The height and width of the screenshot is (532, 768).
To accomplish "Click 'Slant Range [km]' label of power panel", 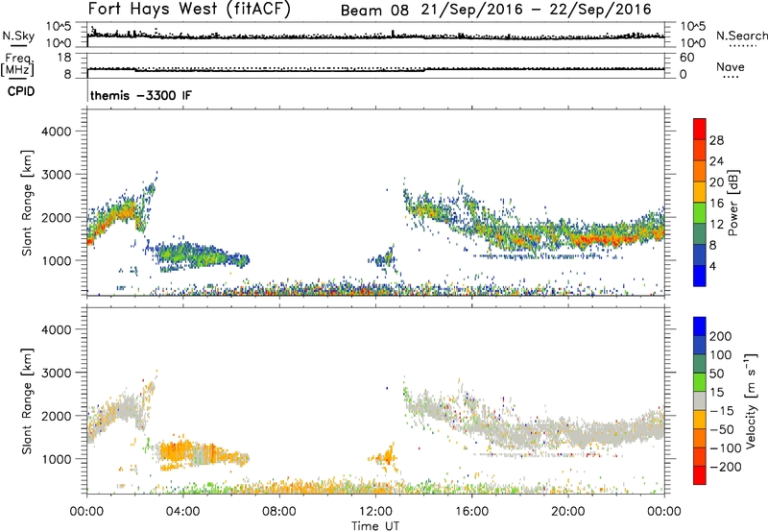I will pyautogui.click(x=27, y=203).
